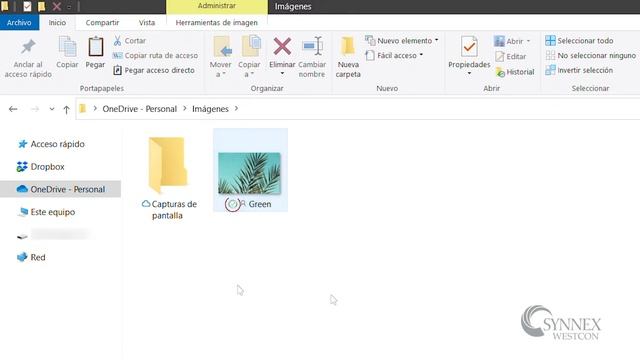Select OneDrive - Personal in sidebar
This screenshot has width=640, height=360.
[60, 189]
